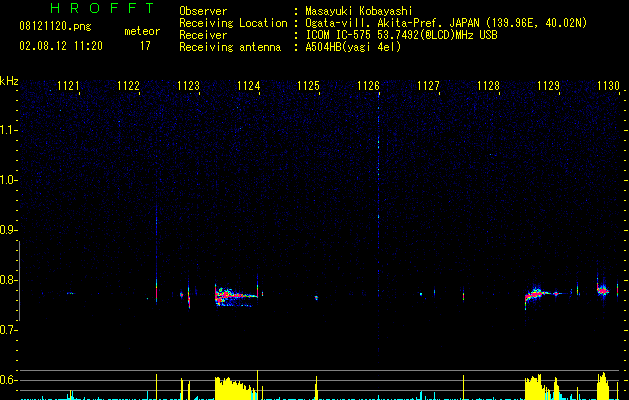Click antenna text A504HB(yagi 4el)
Screen dimensions: 629x400
tap(353, 47)
